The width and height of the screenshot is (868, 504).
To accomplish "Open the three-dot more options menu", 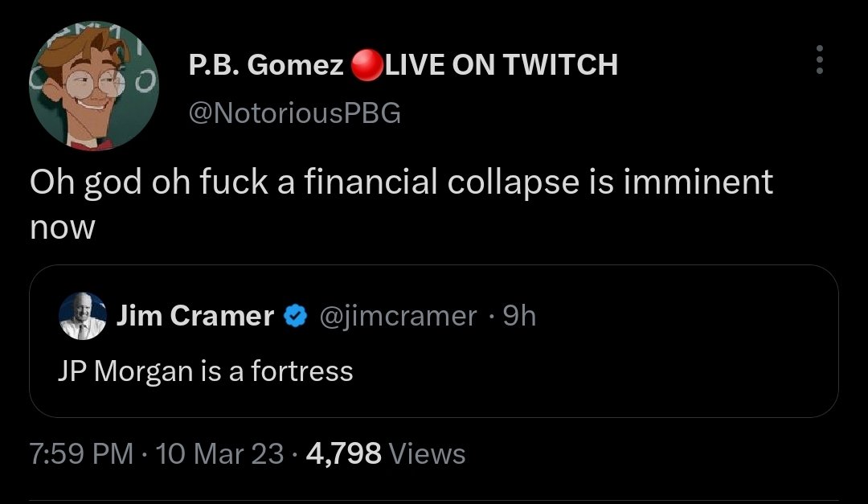I will 819,60.
